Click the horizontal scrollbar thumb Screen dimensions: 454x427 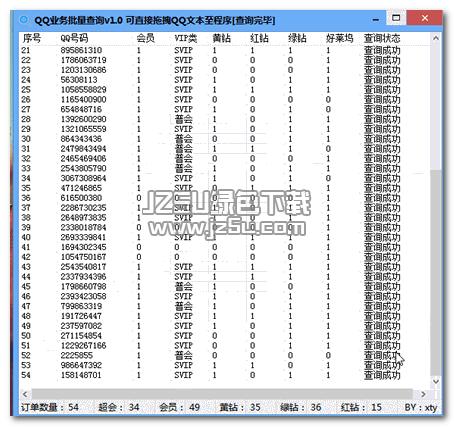pyautogui.click(x=222, y=394)
